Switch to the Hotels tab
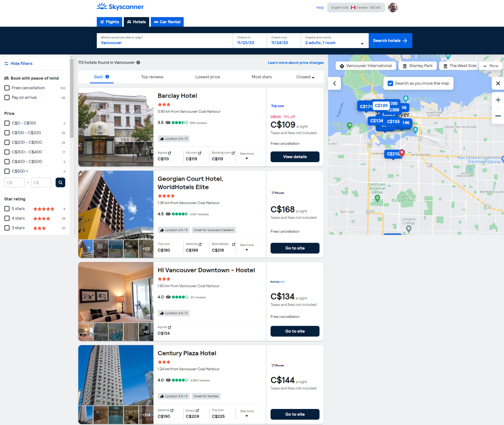This screenshot has width=504, height=425. click(x=136, y=22)
